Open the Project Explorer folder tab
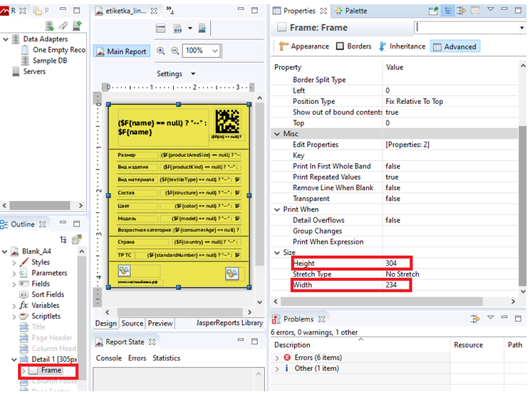The width and height of the screenshot is (532, 394). point(41,11)
